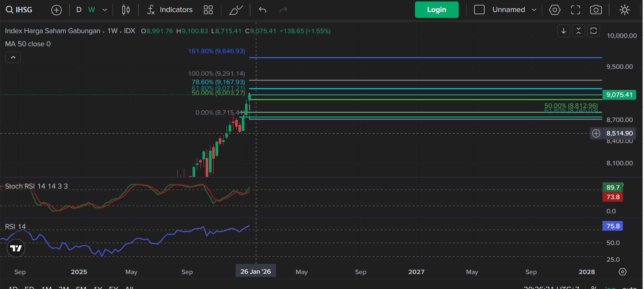Open the Indicators menu
The height and width of the screenshot is (289, 644).
[x=170, y=10]
